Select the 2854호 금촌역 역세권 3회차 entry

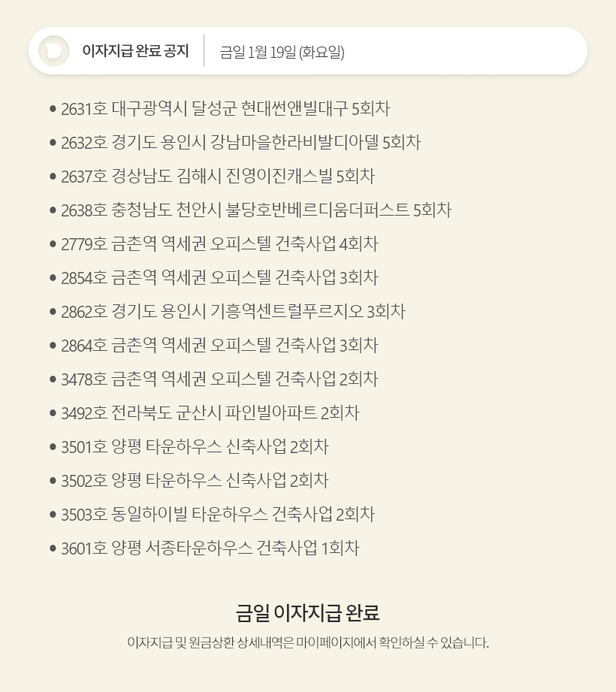point(219,278)
